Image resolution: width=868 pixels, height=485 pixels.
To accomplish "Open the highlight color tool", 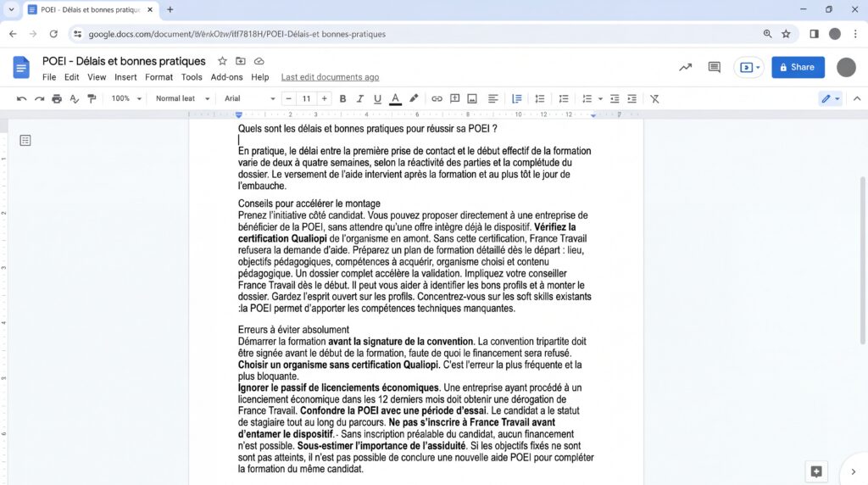I will 414,98.
